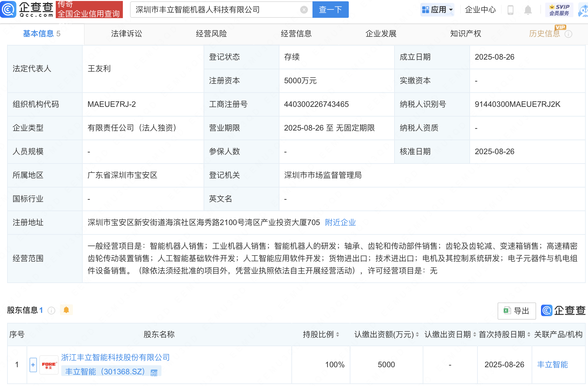Open the 应用 dropdown
The width and height of the screenshot is (588, 386).
click(437, 9)
